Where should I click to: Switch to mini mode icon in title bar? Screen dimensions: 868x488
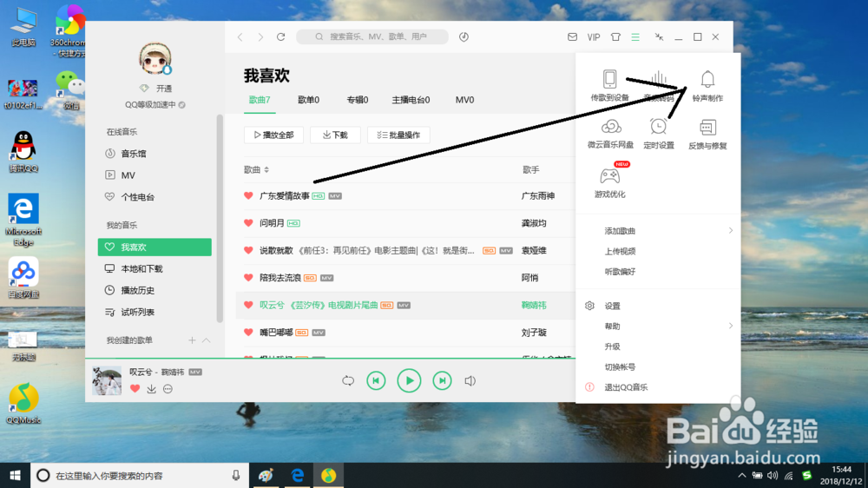[659, 37]
